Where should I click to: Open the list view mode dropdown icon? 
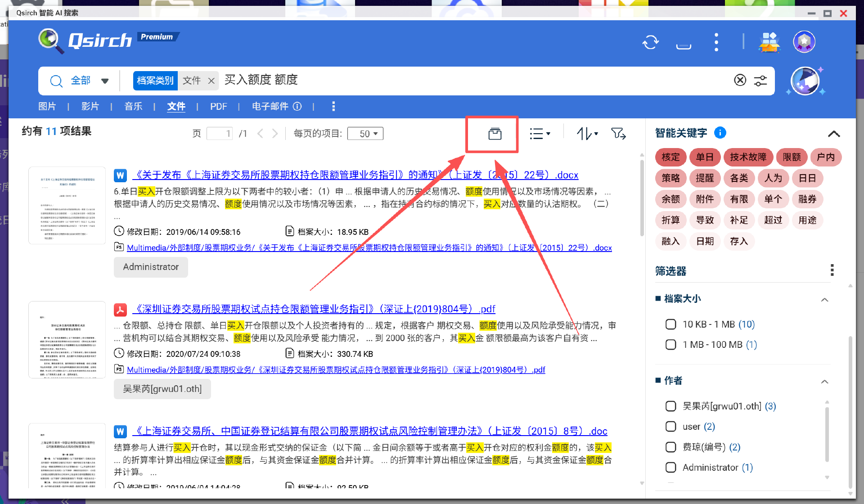point(540,134)
